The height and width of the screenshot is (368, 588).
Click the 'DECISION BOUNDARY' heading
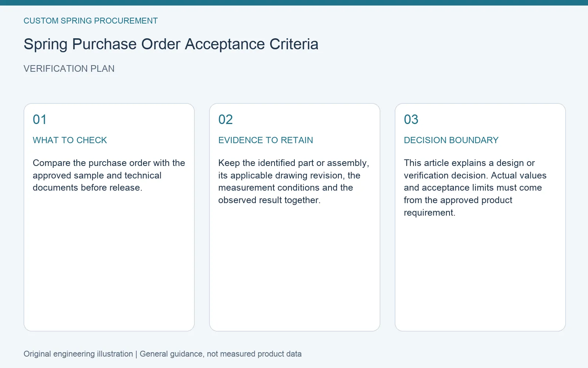451,140
